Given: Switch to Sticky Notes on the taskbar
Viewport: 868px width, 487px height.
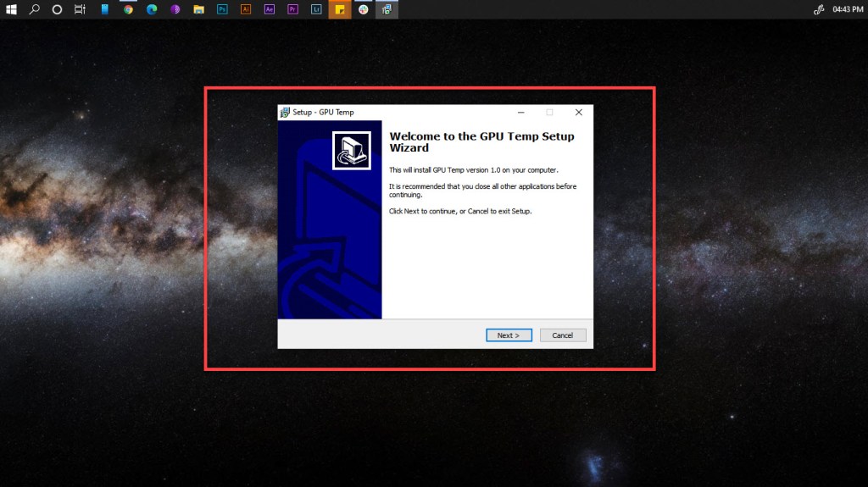Looking at the screenshot, I should [x=340, y=9].
